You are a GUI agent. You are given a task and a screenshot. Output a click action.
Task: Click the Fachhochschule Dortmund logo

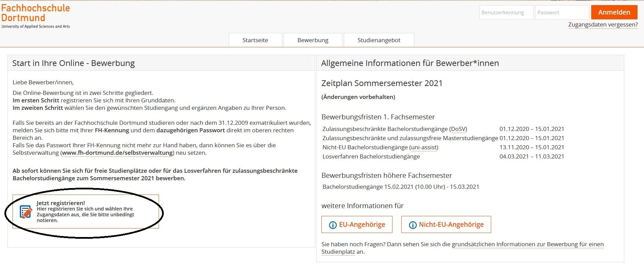[x=35, y=16]
